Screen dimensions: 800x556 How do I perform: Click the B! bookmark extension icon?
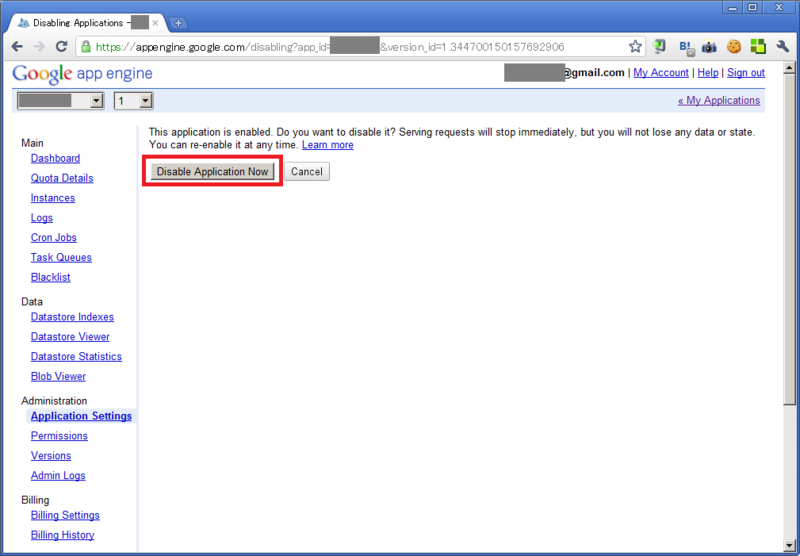click(x=686, y=48)
